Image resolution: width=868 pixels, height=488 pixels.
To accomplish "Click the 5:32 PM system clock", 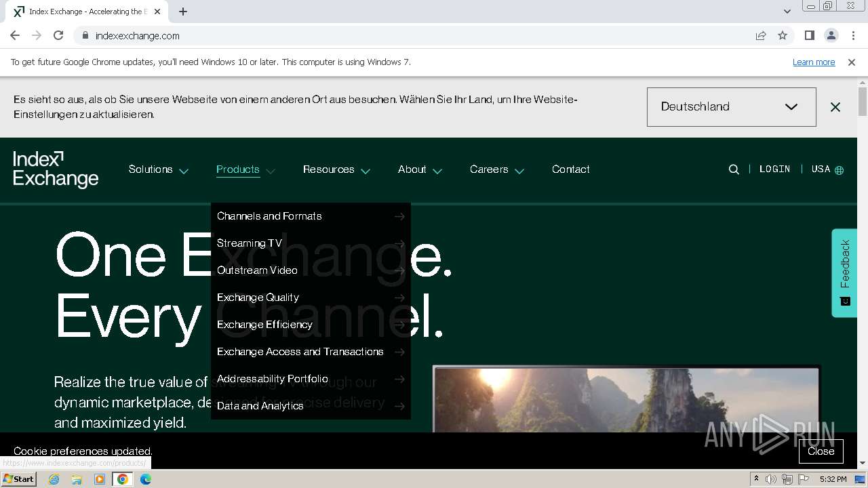I will [x=833, y=479].
